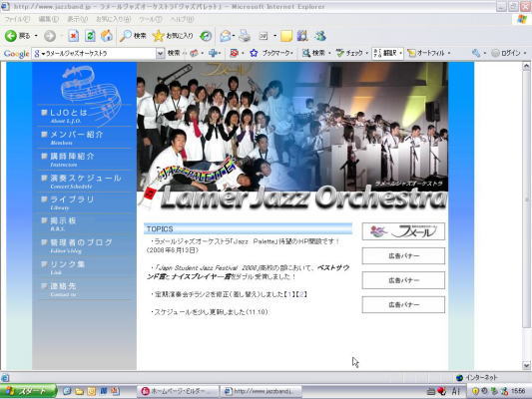Click the AutoFill button in Google toolbar

(x=426, y=53)
